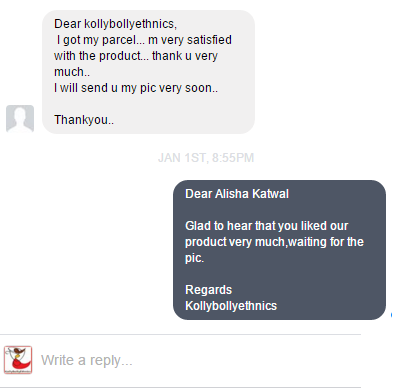Image resolution: width=399 pixels, height=388 pixels.
Task: Click the 'Dear kollybollyethnics,' greeting line
Action: click(115, 24)
